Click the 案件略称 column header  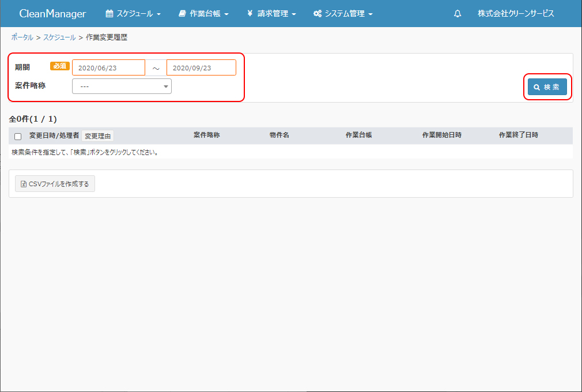coord(206,135)
